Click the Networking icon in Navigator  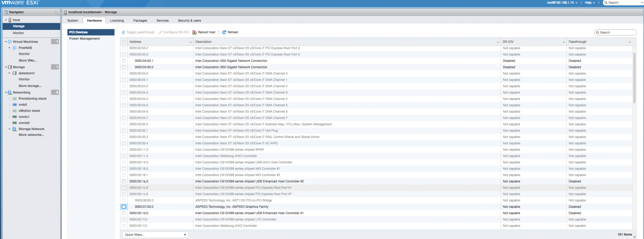coord(10,92)
